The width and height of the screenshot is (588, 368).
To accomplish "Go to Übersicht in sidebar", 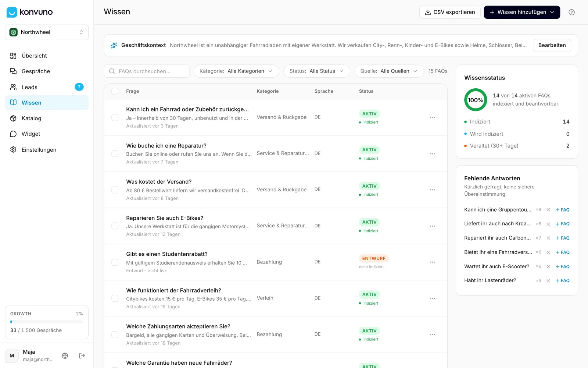I will pos(47,56).
